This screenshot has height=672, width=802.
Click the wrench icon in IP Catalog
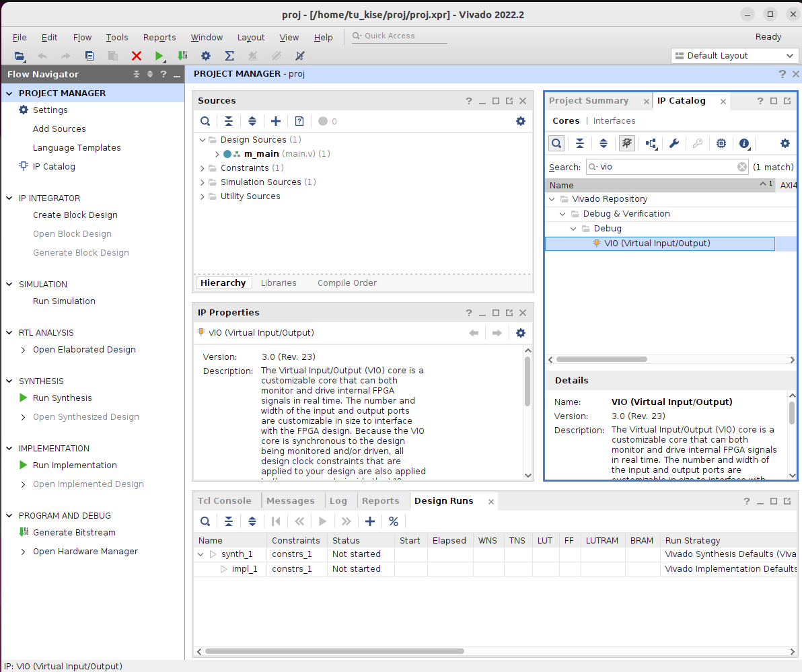[x=673, y=143]
